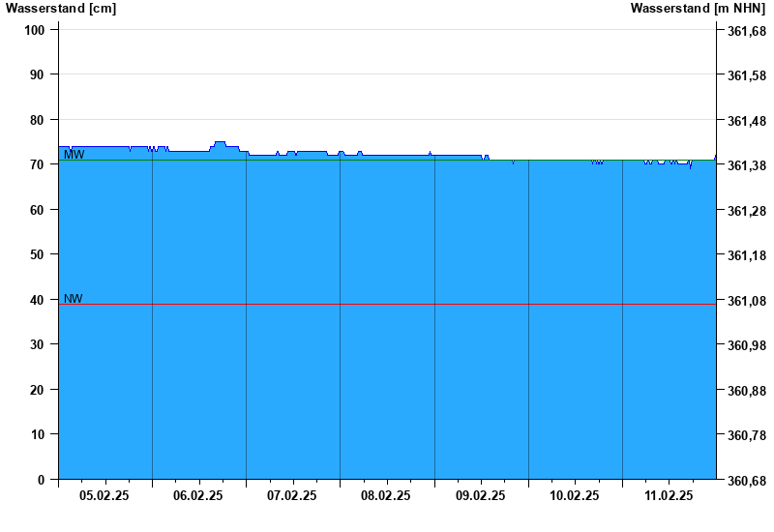Click the Wasserstand [m NHN] axis title

(698, 9)
